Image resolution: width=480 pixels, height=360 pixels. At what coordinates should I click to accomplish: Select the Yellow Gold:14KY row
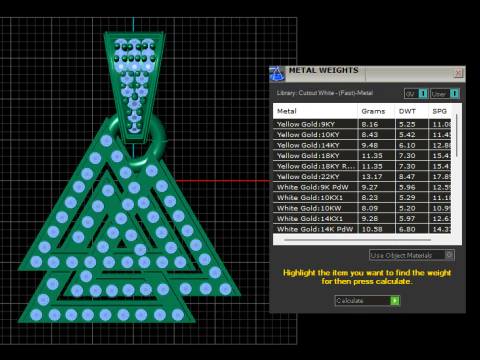tap(362, 145)
